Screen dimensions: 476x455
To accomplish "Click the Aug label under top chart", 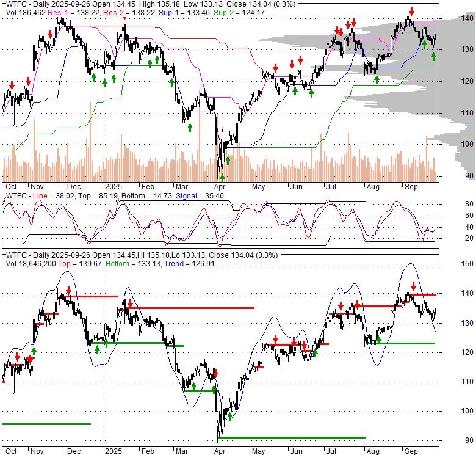I will click(x=373, y=187).
